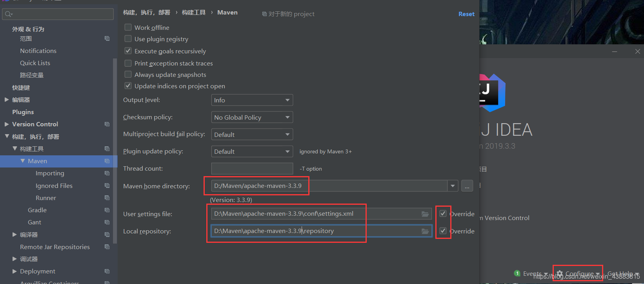Toggle Execute goals recursively checkbox
The image size is (644, 284).
click(x=128, y=51)
